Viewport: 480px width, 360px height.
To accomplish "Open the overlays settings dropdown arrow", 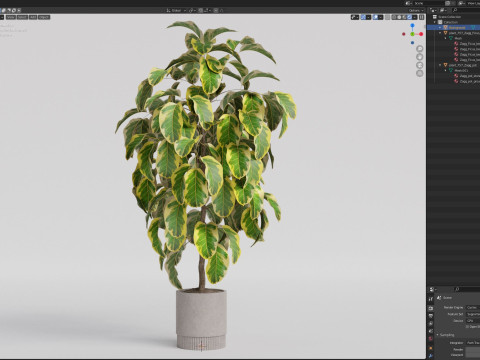I will pos(381,17).
